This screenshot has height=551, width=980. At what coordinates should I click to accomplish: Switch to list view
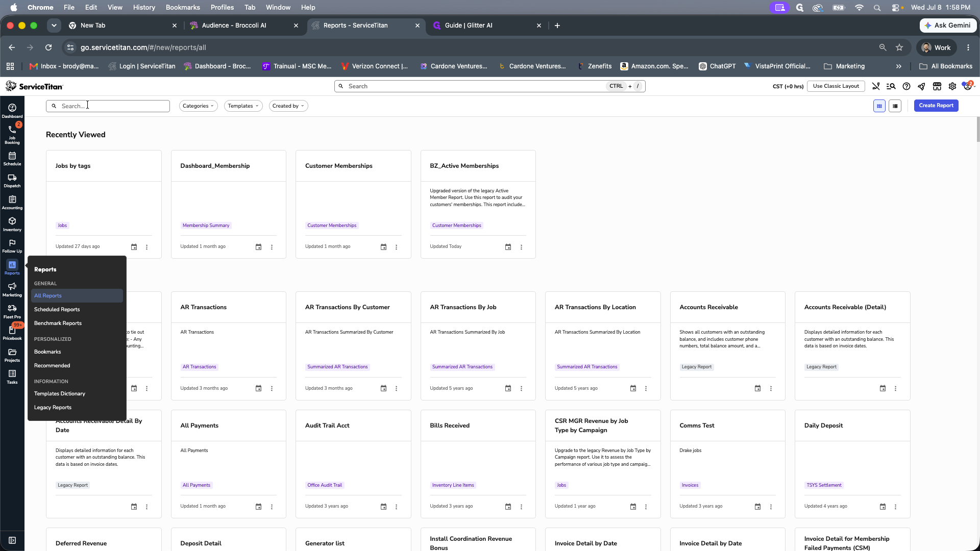tap(895, 106)
